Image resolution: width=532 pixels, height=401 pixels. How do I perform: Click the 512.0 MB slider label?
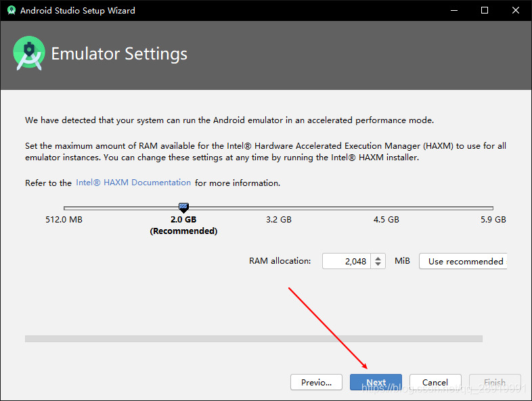[x=64, y=220]
